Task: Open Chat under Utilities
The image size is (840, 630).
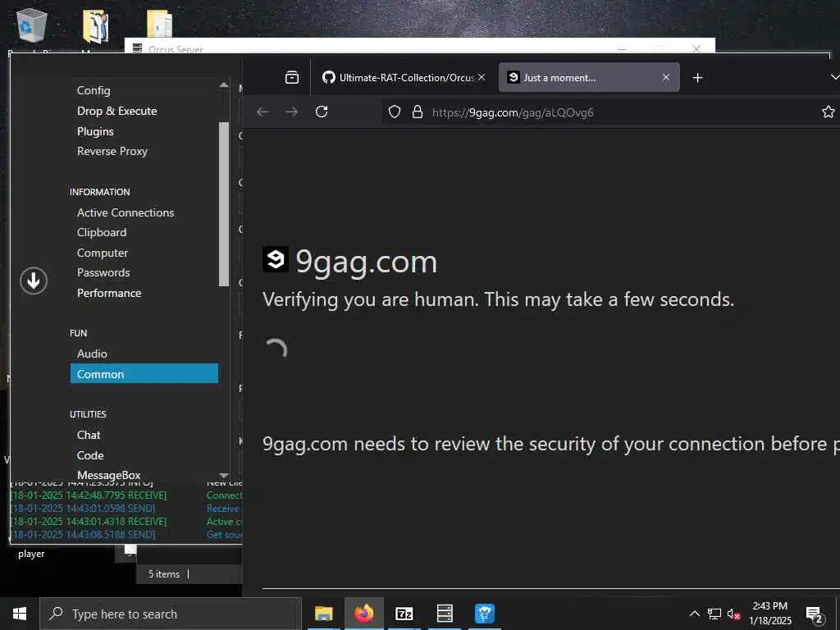Action: [x=89, y=435]
